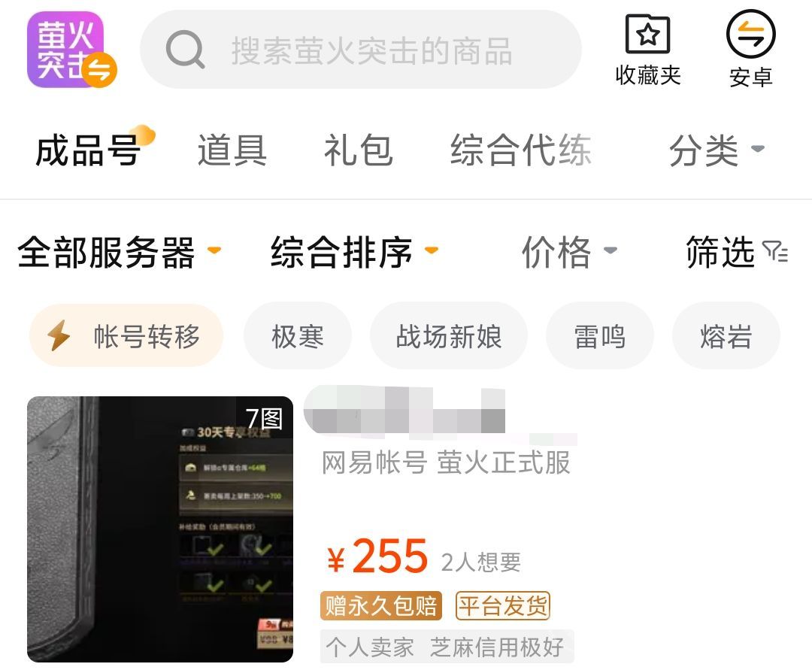Toggle the 战场新娘 filter chip
This screenshot has height=670, width=812.
[x=449, y=336]
